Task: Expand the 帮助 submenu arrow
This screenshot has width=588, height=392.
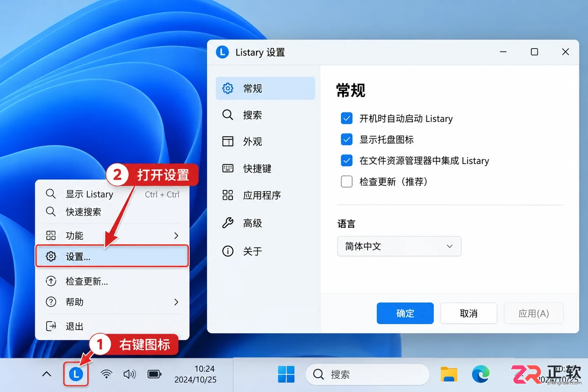Action: pyautogui.click(x=176, y=302)
